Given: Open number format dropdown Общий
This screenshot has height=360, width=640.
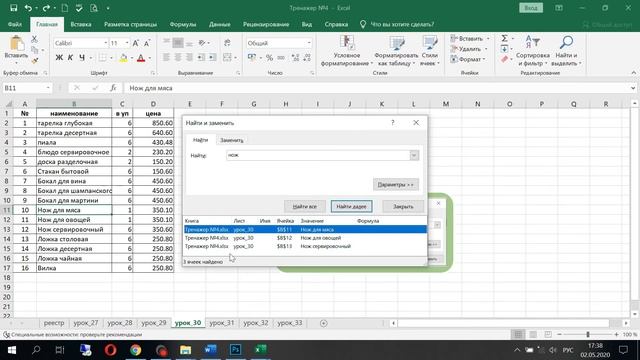Looking at the screenshot, I should click(309, 43).
